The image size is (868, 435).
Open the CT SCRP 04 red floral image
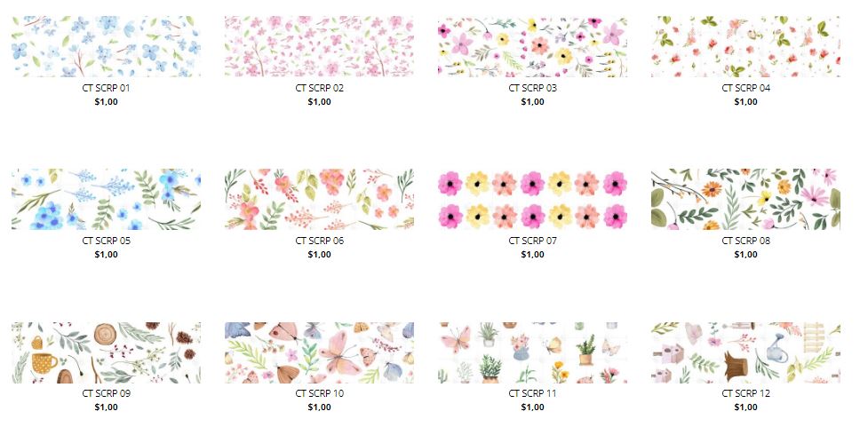(745, 46)
